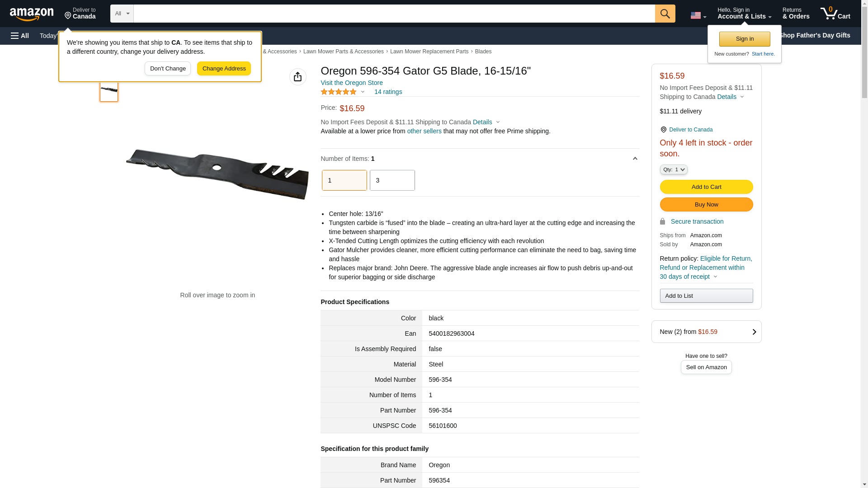
Task: Click the search magnifier button
Action: click(x=665, y=14)
